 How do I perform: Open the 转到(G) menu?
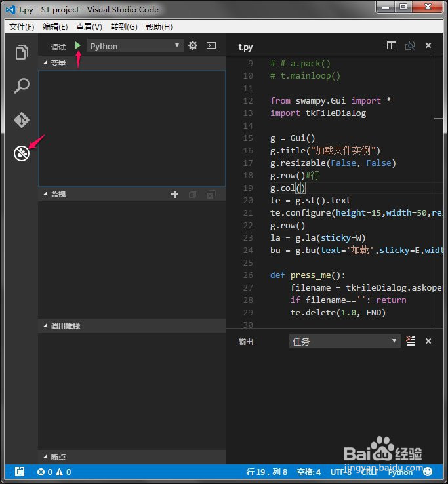point(124,27)
